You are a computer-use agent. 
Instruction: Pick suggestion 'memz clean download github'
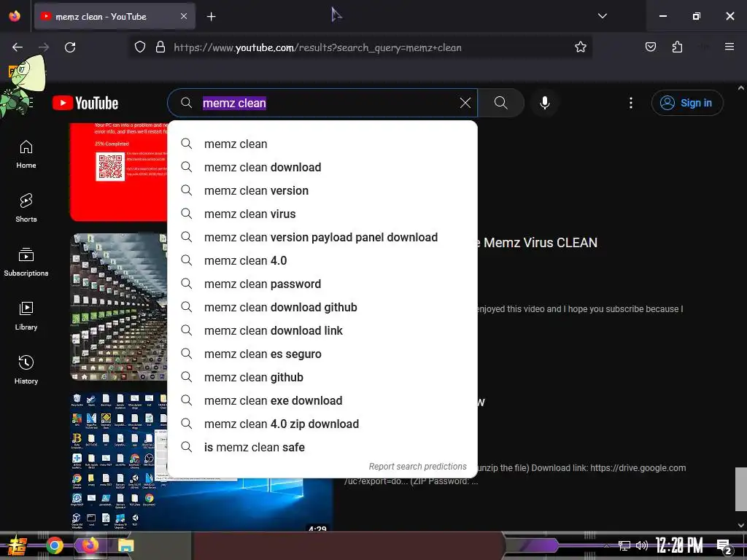[x=322, y=307]
